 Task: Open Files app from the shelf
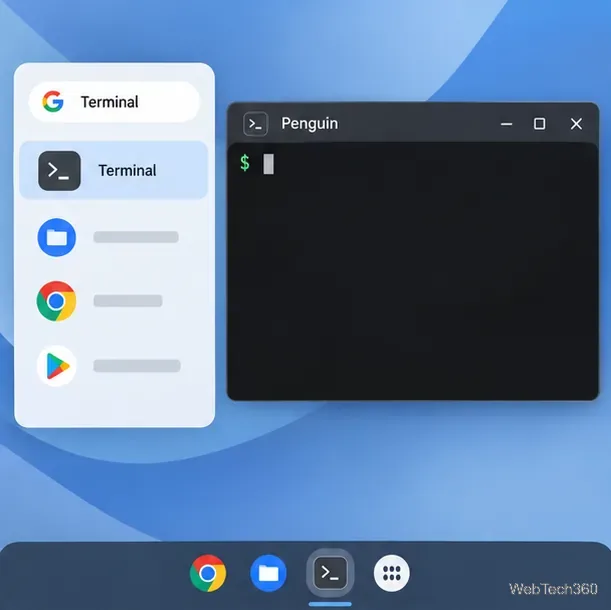(x=268, y=573)
